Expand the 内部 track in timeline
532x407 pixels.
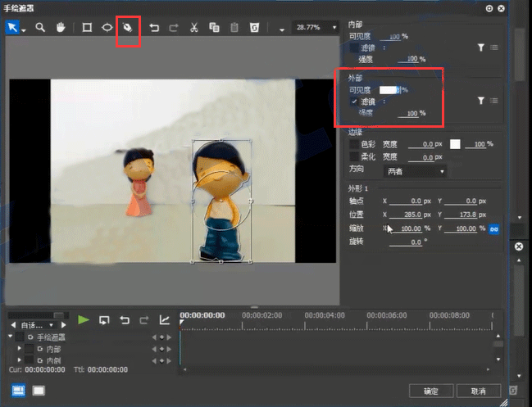pyautogui.click(x=20, y=349)
